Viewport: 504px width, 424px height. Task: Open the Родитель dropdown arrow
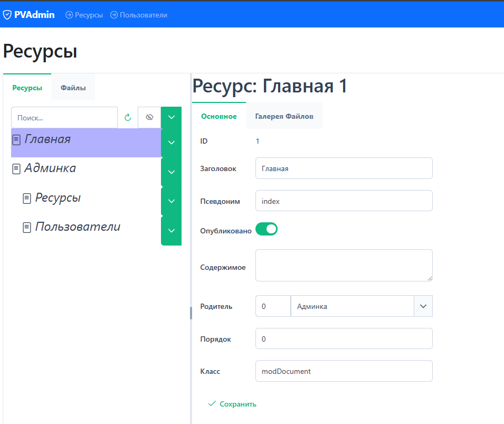click(423, 306)
